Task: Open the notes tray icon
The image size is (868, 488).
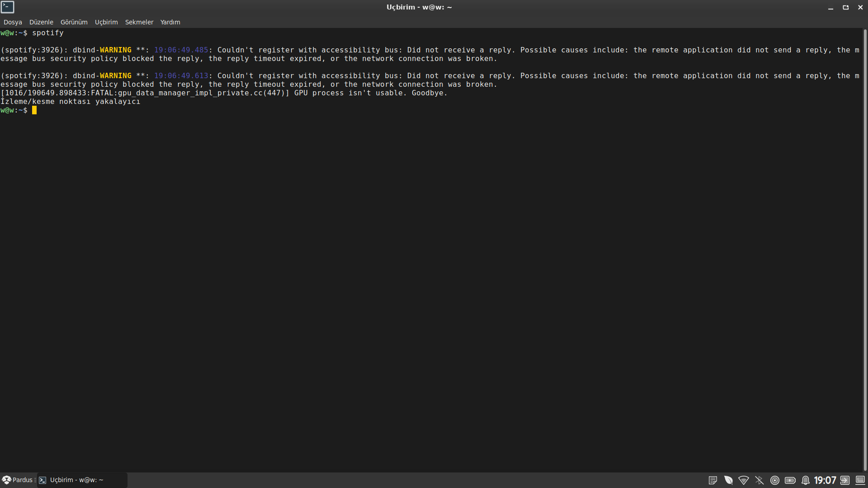Action: pyautogui.click(x=713, y=480)
